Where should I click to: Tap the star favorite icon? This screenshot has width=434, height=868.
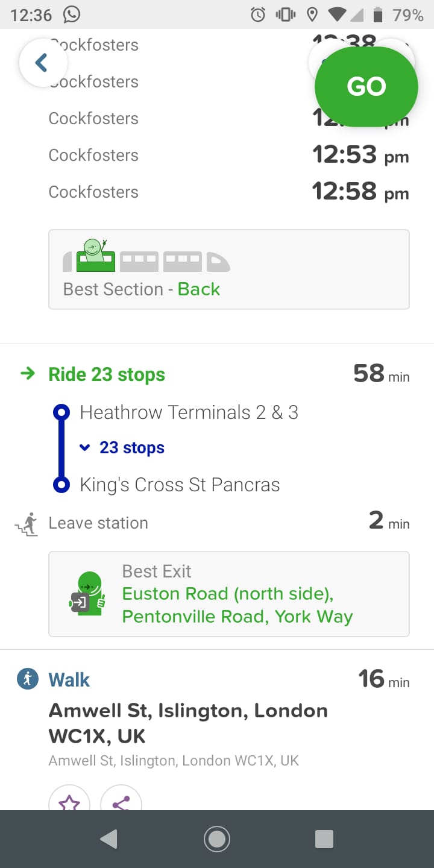click(x=69, y=800)
